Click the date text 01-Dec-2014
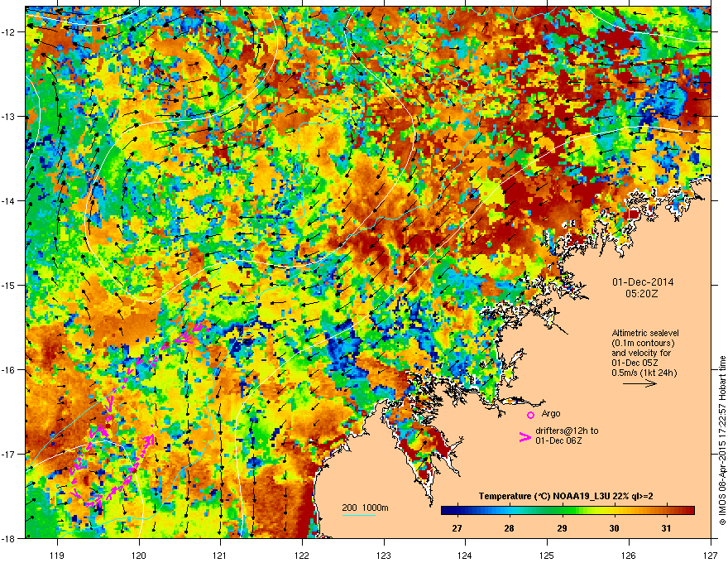The height and width of the screenshot is (563, 728). coord(643,282)
